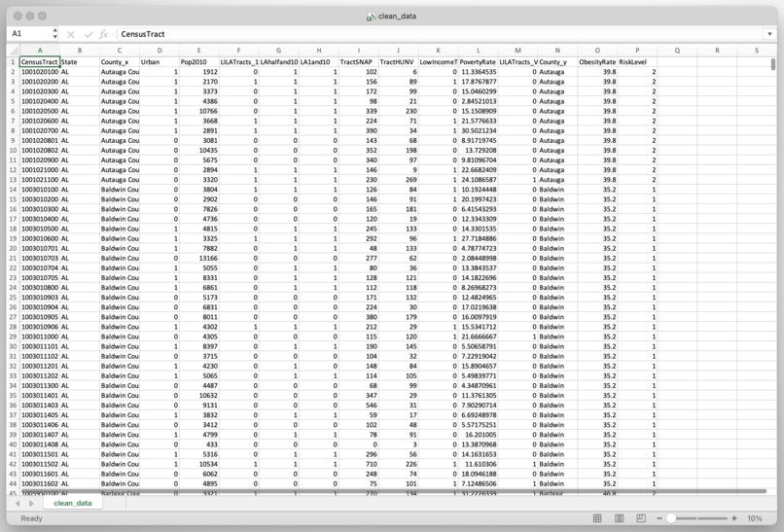This screenshot has height=532, width=784.
Task: Select column D header
Action: click(x=160, y=50)
